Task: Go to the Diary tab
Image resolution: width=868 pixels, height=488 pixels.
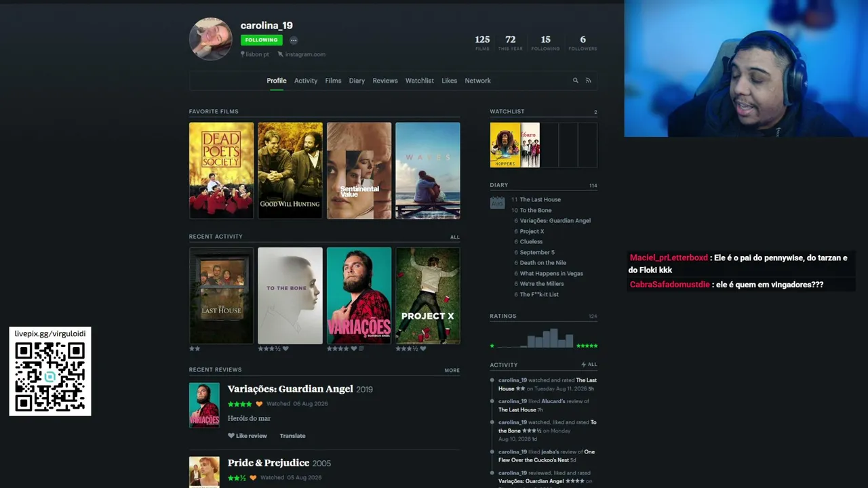Action: point(357,81)
